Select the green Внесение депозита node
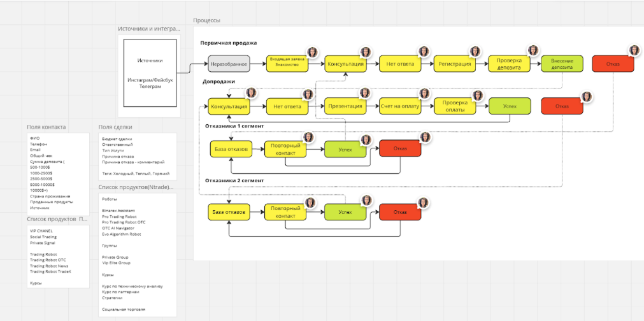 coord(562,64)
